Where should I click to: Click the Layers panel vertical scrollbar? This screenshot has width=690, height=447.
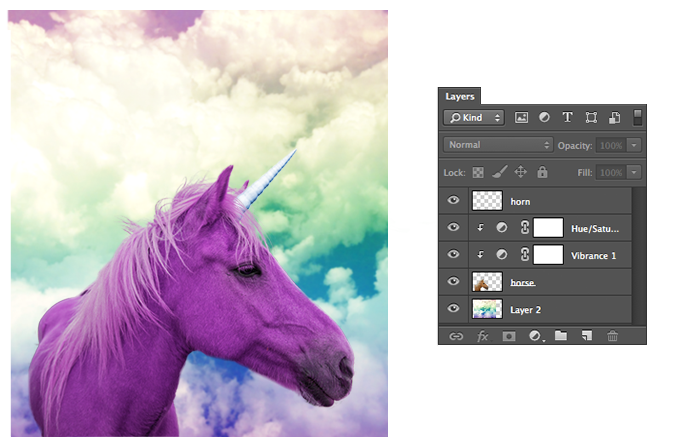point(639,256)
